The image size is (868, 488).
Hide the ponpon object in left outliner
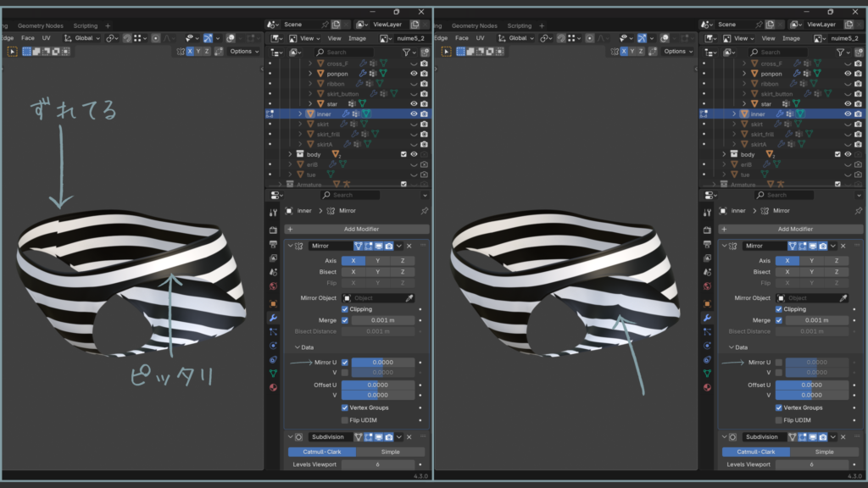(x=414, y=74)
